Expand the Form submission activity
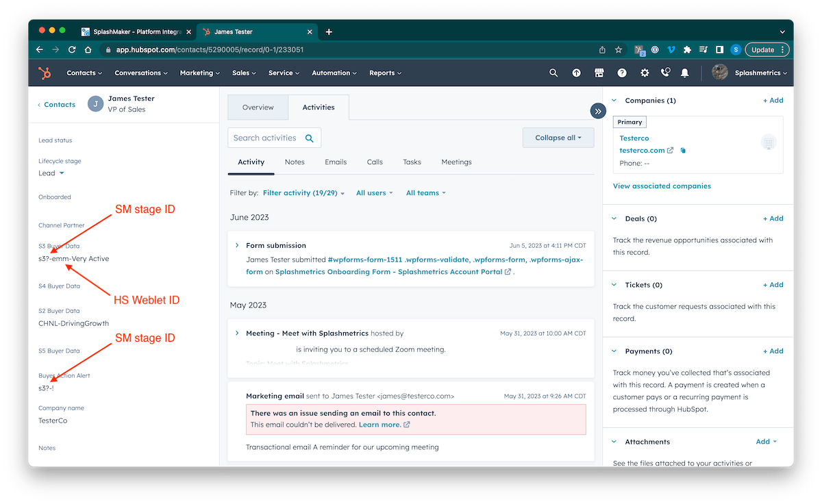 pyautogui.click(x=237, y=245)
